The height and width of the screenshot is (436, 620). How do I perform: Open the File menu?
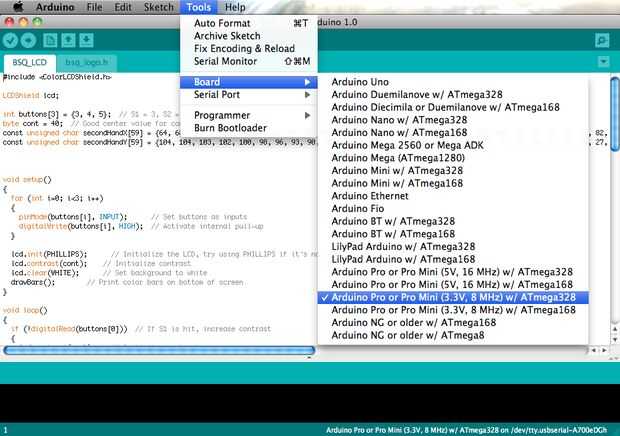94,7
